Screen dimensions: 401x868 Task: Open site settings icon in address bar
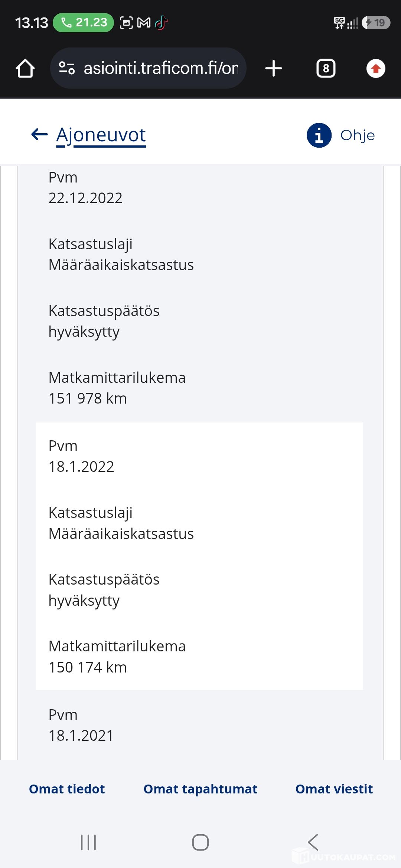pos(67,68)
